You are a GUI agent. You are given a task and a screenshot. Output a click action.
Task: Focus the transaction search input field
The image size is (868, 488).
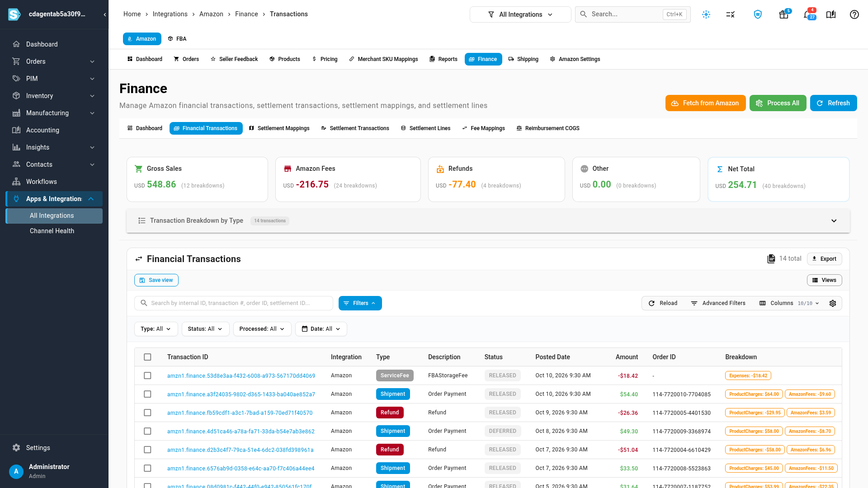coord(234,303)
